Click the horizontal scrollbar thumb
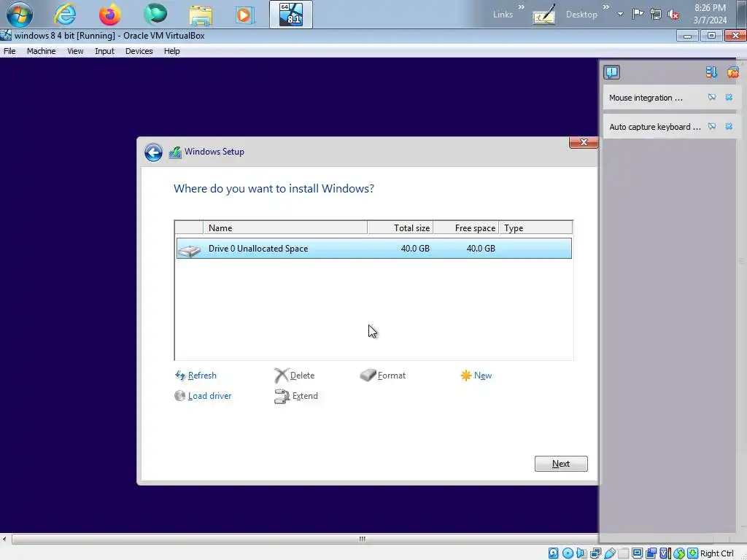Image resolution: width=747 pixels, height=560 pixels. tap(362, 540)
